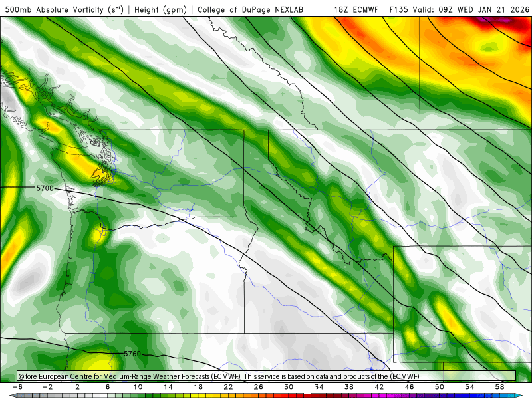Click the 38 color scale label

tap(348, 387)
